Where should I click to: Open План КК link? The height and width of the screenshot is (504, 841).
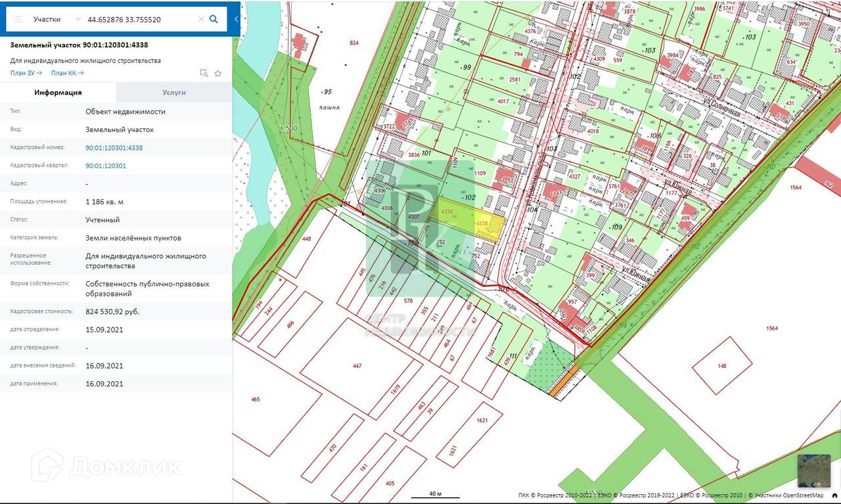(x=67, y=73)
